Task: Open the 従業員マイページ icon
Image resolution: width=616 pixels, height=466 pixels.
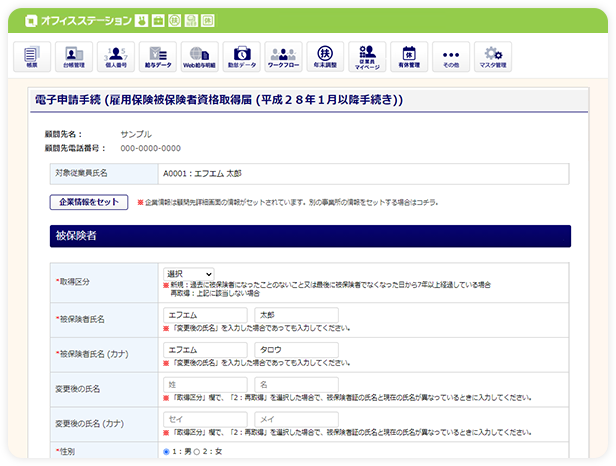Action: click(x=367, y=57)
